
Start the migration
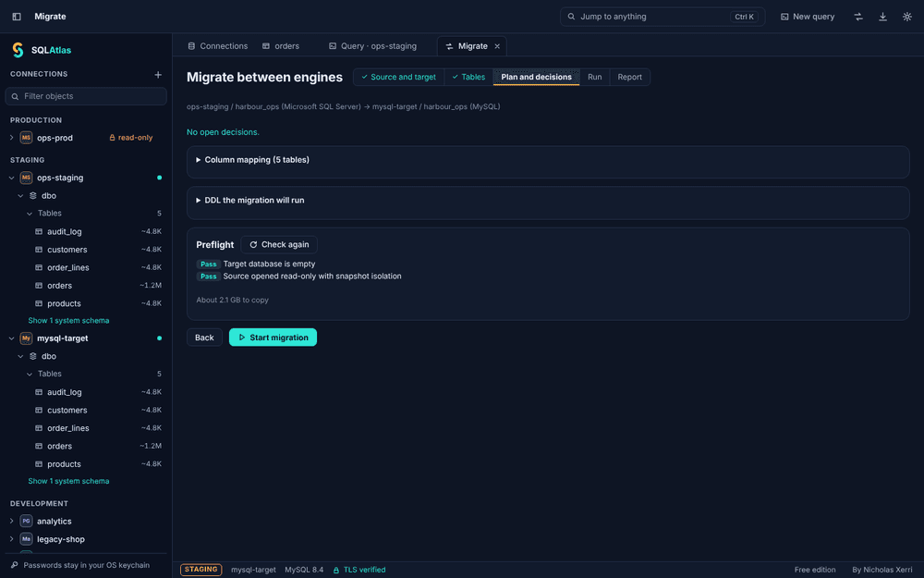coord(273,338)
